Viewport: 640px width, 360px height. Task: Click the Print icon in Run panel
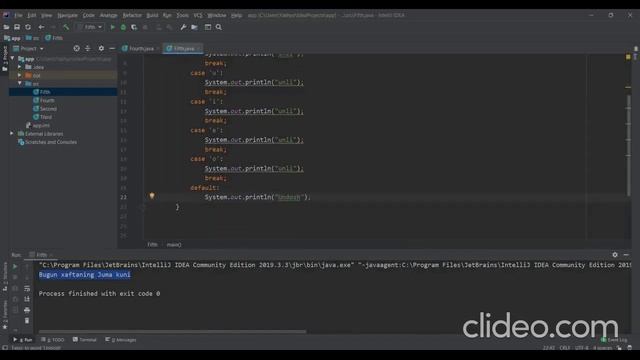click(27, 310)
